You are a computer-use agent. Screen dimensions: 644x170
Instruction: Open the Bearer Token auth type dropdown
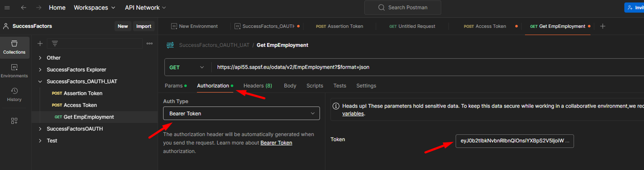point(241,113)
